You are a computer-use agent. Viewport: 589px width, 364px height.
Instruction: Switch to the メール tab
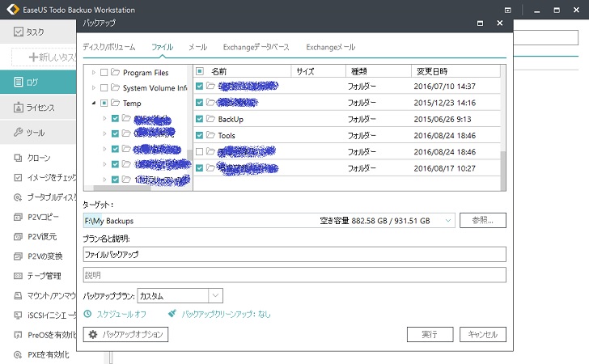click(197, 47)
